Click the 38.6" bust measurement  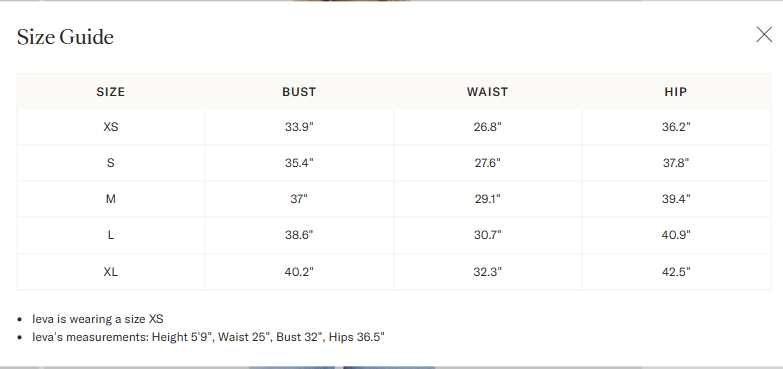[x=299, y=235]
